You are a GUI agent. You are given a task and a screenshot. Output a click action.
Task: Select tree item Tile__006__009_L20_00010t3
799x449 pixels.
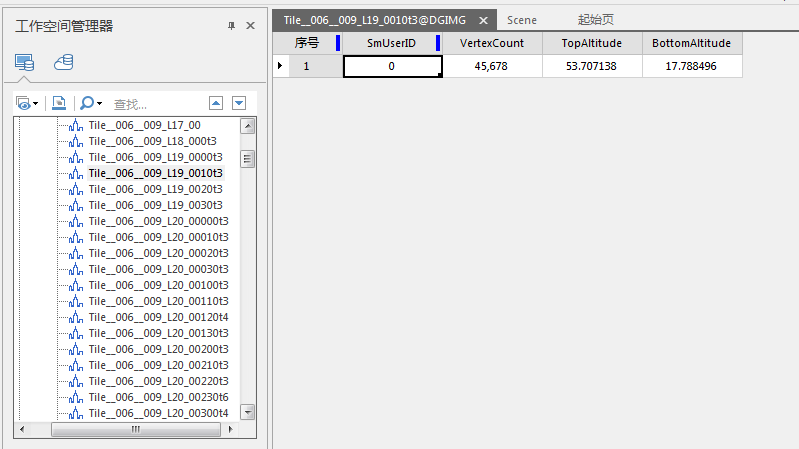point(158,237)
